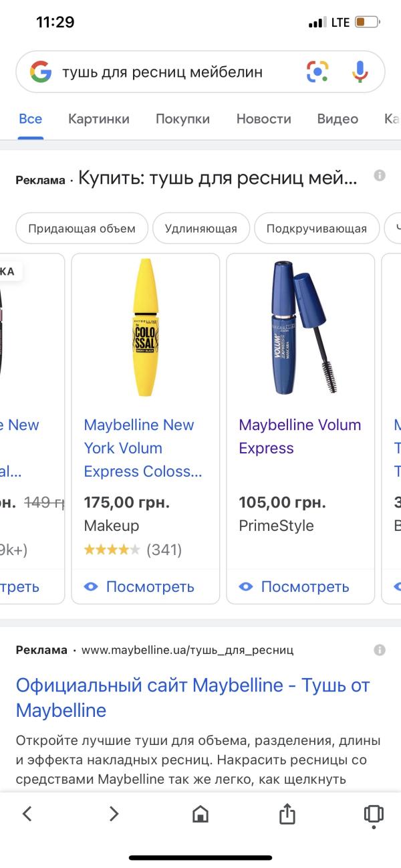Image resolution: width=401 pixels, height=868 pixels.
Task: Open the Новости tab
Action: click(x=263, y=119)
